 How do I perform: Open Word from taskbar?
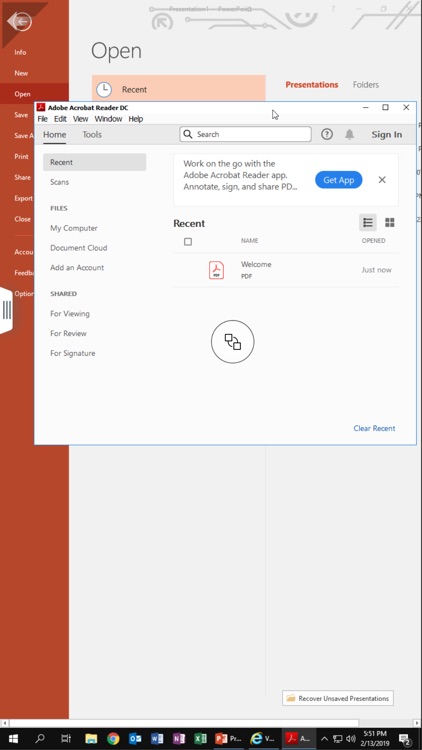point(157,739)
